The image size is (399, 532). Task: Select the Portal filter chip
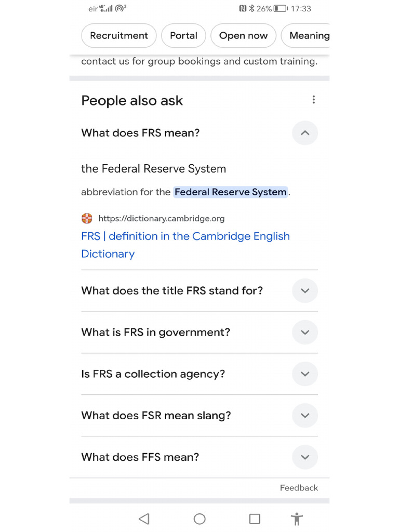(x=183, y=36)
